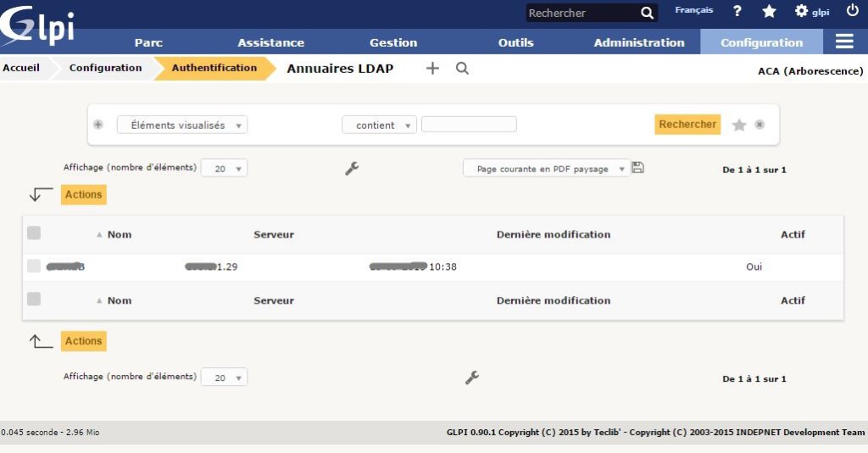Viewport: 868px width, 453px height.
Task: Open the Administration menu
Action: pyautogui.click(x=638, y=42)
